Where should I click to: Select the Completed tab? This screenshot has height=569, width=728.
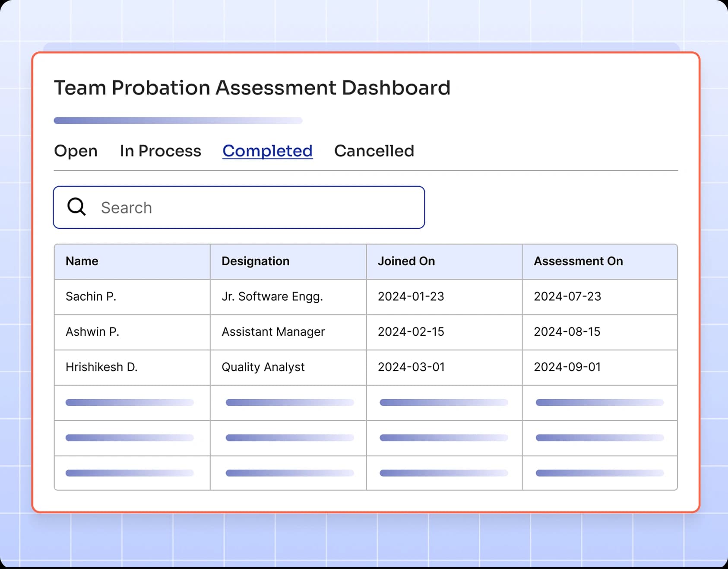tap(267, 151)
